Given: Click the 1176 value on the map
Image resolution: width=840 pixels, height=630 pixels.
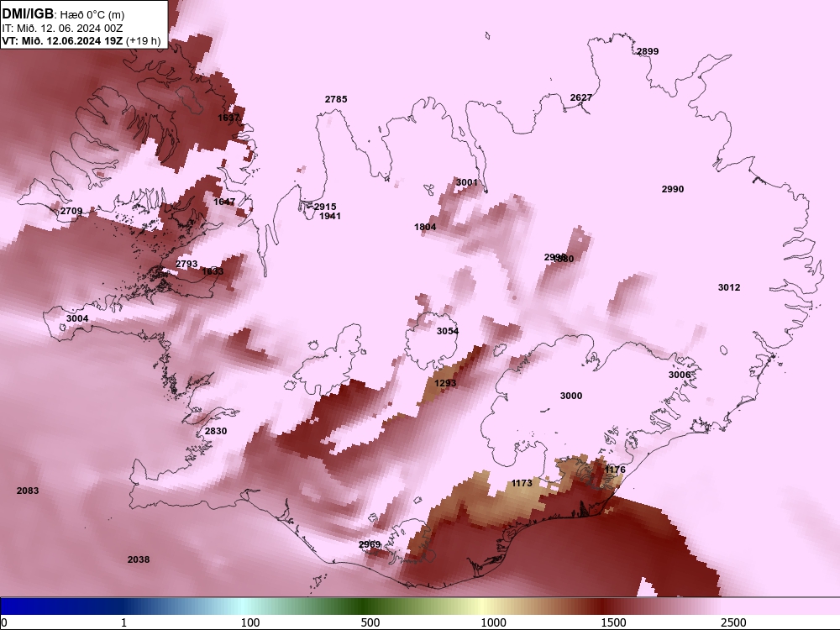Looking at the screenshot, I should [615, 470].
